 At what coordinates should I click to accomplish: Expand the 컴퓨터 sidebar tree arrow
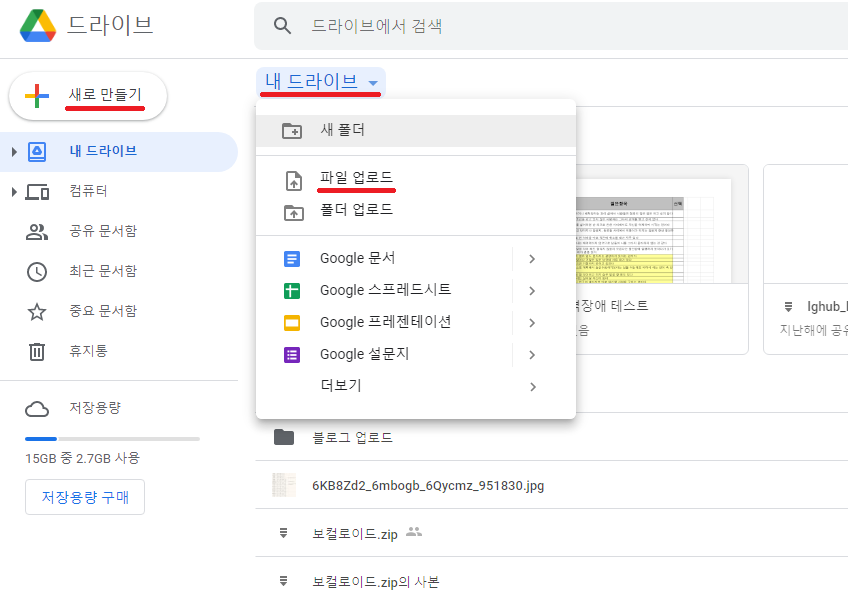[x=14, y=191]
